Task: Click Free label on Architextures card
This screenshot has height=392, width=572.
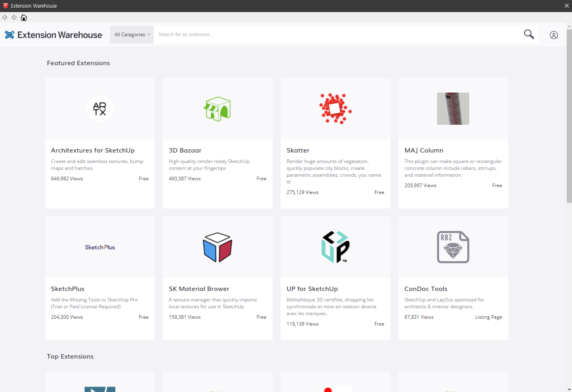Action: pyautogui.click(x=144, y=179)
